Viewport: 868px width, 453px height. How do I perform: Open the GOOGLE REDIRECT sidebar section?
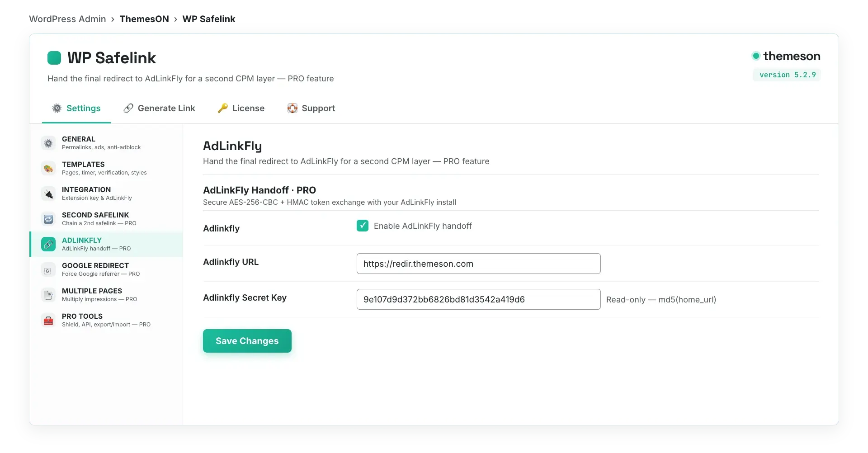point(106,269)
